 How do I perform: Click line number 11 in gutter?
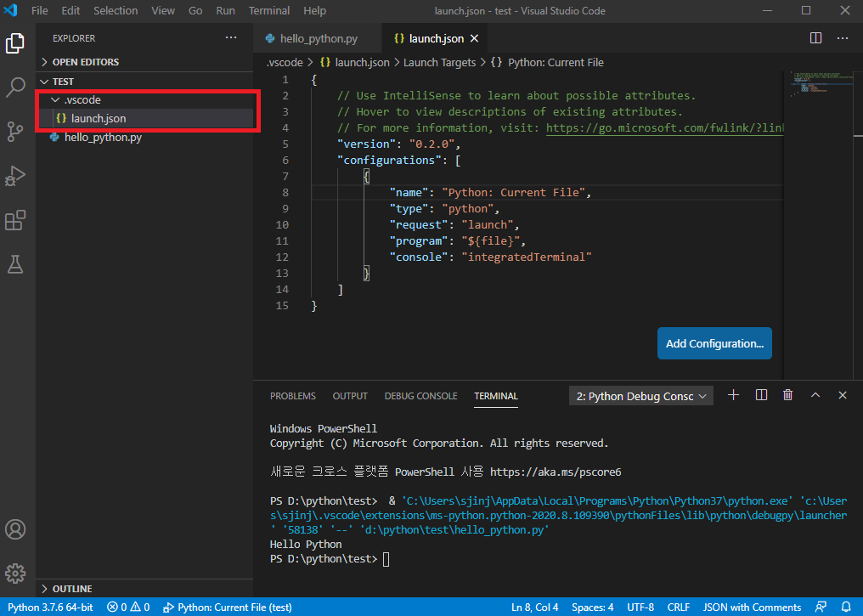tap(282, 241)
